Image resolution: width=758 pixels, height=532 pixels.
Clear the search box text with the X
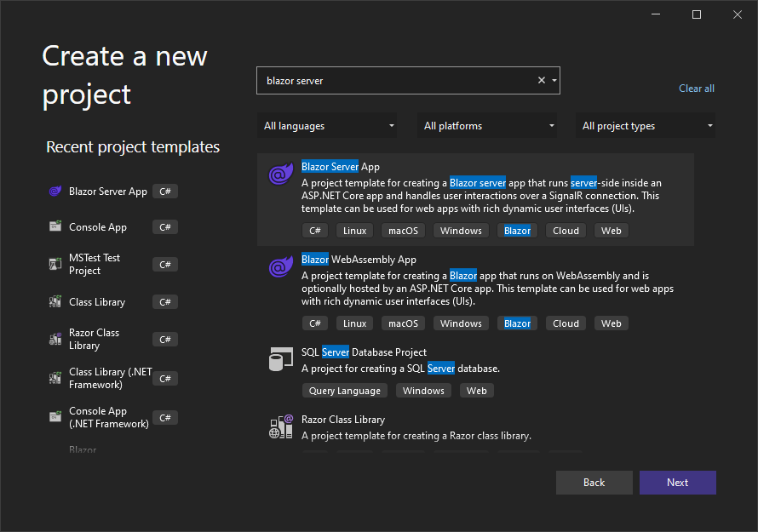pyautogui.click(x=542, y=80)
